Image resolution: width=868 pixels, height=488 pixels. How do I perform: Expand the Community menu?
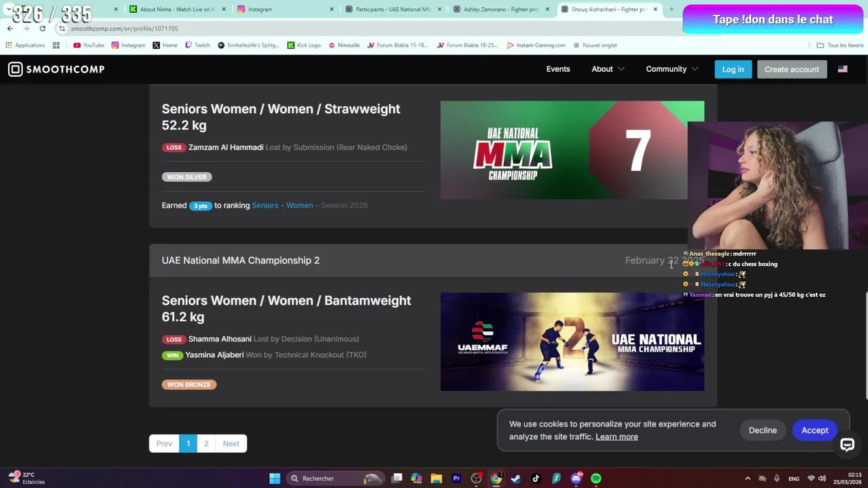tap(671, 69)
